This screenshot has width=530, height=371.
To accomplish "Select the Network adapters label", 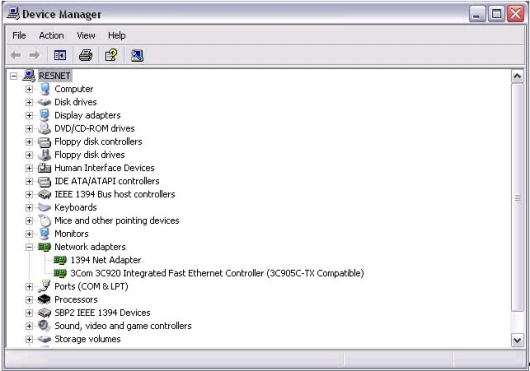I will pos(90,247).
